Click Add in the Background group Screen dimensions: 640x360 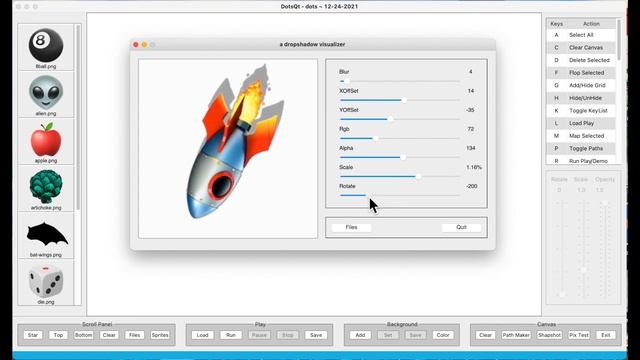point(360,335)
